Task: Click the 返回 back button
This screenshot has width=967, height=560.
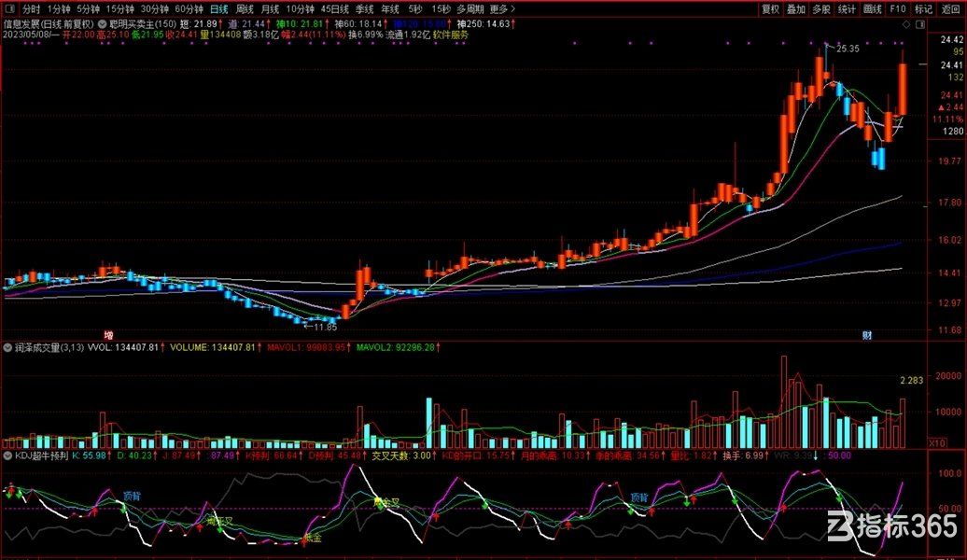Action: (x=950, y=9)
